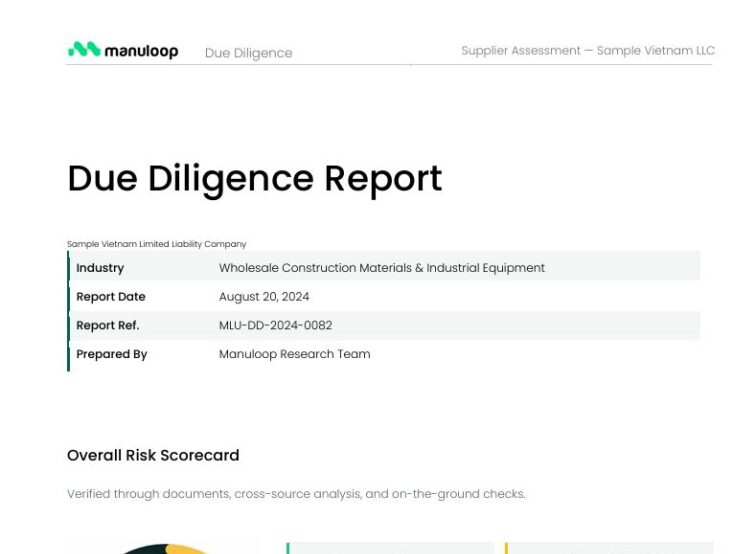Click the 'Prepared By' row label
The image size is (756, 554).
pyautogui.click(x=111, y=354)
